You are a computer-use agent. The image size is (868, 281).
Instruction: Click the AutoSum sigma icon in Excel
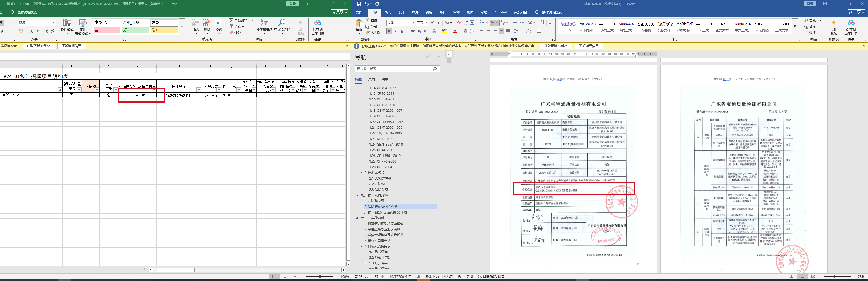tap(231, 20)
